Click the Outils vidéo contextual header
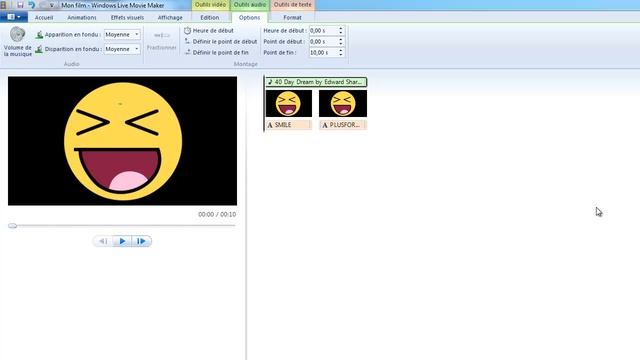 pos(210,5)
